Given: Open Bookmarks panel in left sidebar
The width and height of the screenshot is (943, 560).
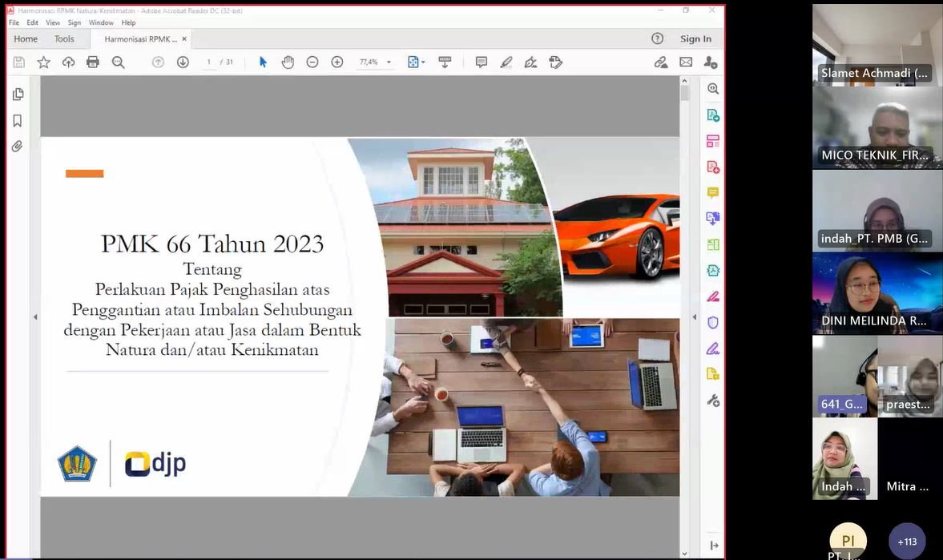Looking at the screenshot, I should (x=17, y=121).
